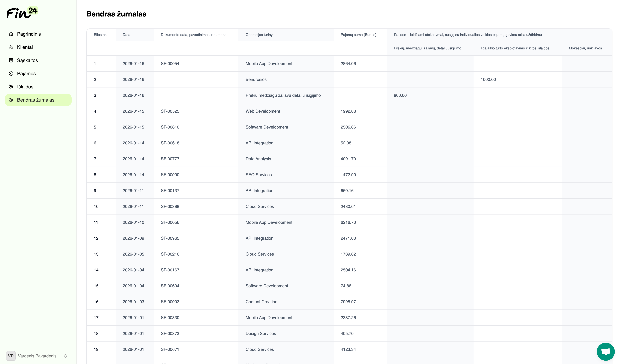This screenshot has height=364, width=622.
Task: Click the Operacijos turinys column header
Action: tap(260, 35)
